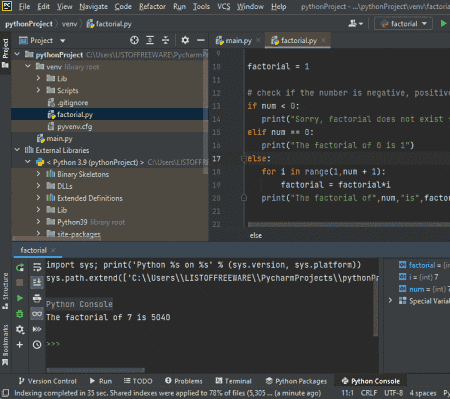Screen dimensions: 450x399
Task: Click venv breadcrumb in navigation bar
Action: tap(69, 24)
